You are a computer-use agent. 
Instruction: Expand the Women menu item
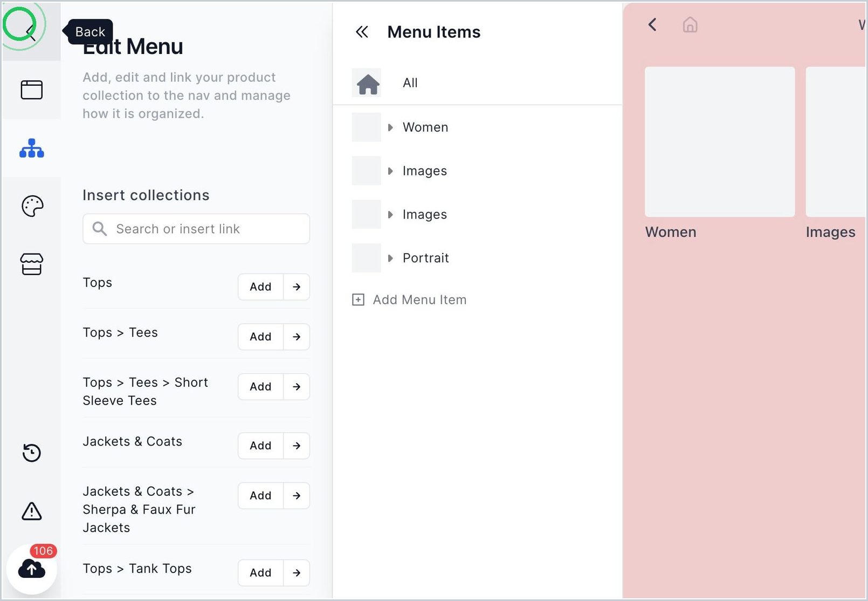click(390, 127)
